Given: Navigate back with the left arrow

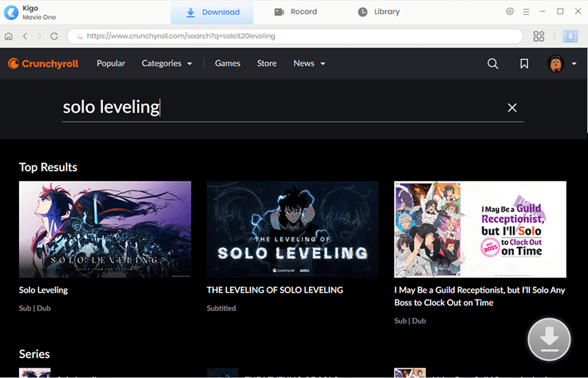Looking at the screenshot, I should (25, 36).
